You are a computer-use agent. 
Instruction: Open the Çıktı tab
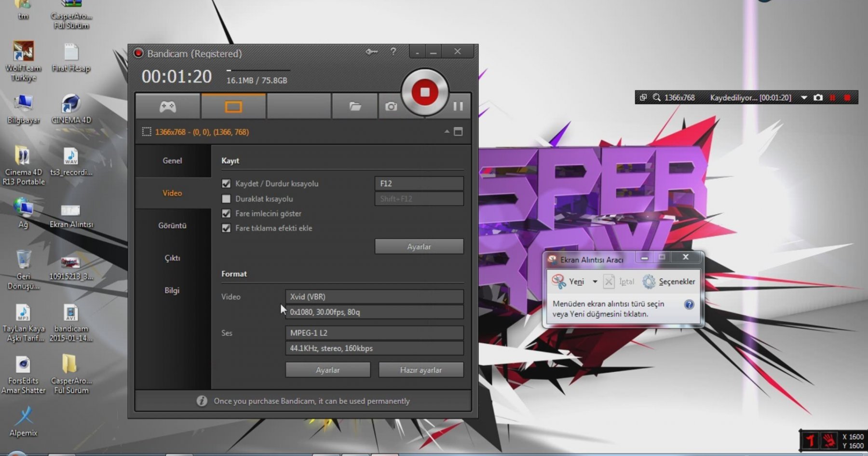coord(172,258)
